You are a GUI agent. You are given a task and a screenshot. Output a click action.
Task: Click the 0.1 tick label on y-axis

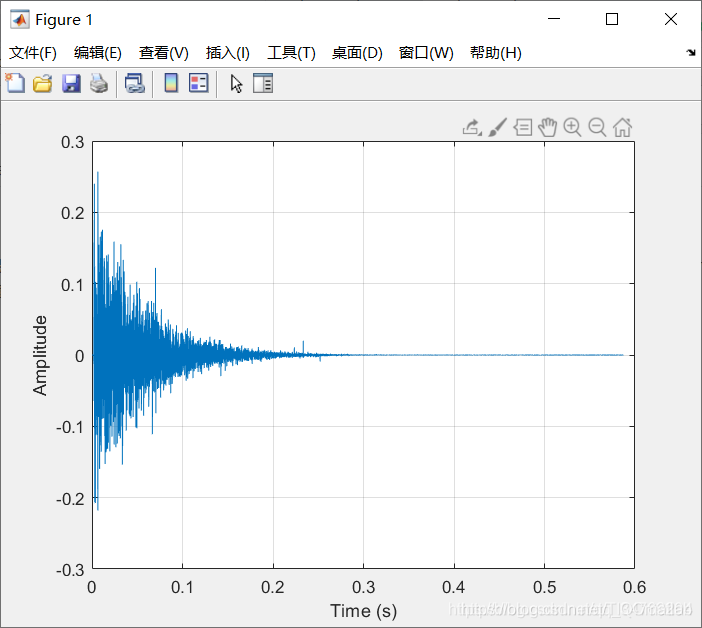click(73, 285)
